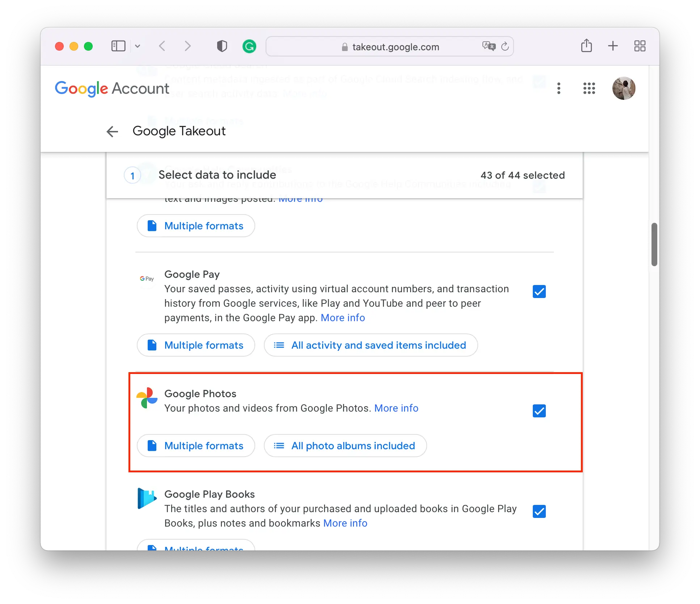The width and height of the screenshot is (700, 604).
Task: Open the Grammarly extension icon
Action: [x=249, y=46]
